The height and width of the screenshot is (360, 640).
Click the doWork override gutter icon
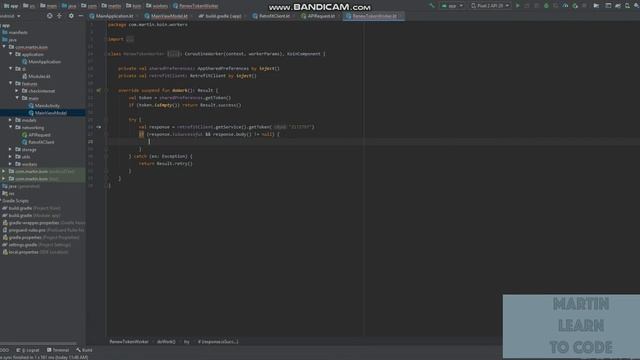point(99,91)
